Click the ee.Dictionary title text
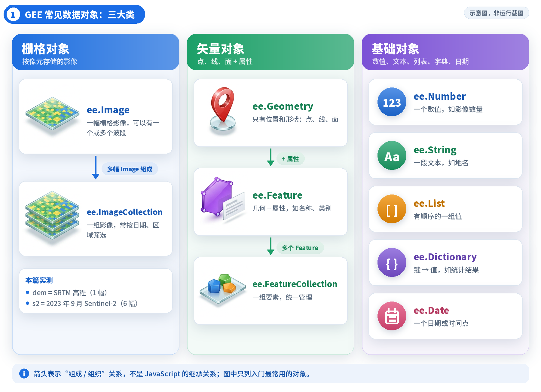This screenshot has height=392, width=541. (x=445, y=257)
